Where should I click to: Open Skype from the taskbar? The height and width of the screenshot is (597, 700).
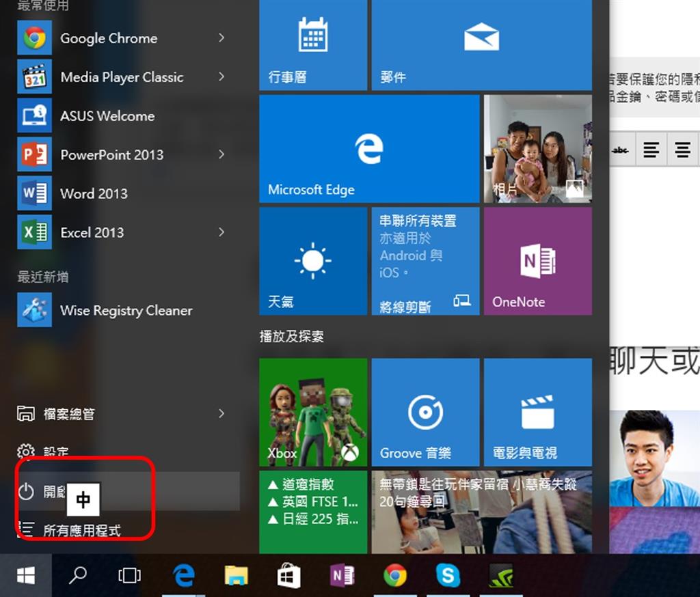point(448,576)
